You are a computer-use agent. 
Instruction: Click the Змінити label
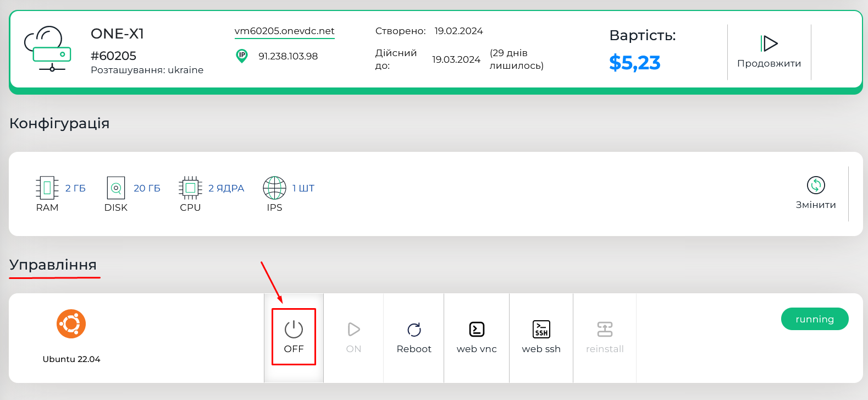point(816,205)
